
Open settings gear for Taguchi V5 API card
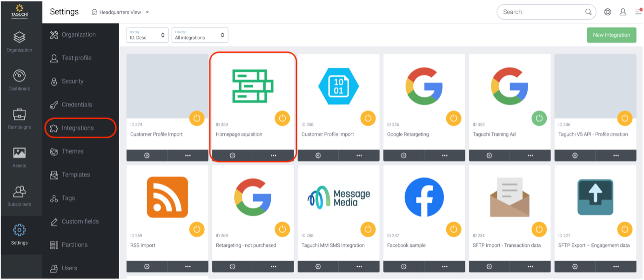point(575,156)
